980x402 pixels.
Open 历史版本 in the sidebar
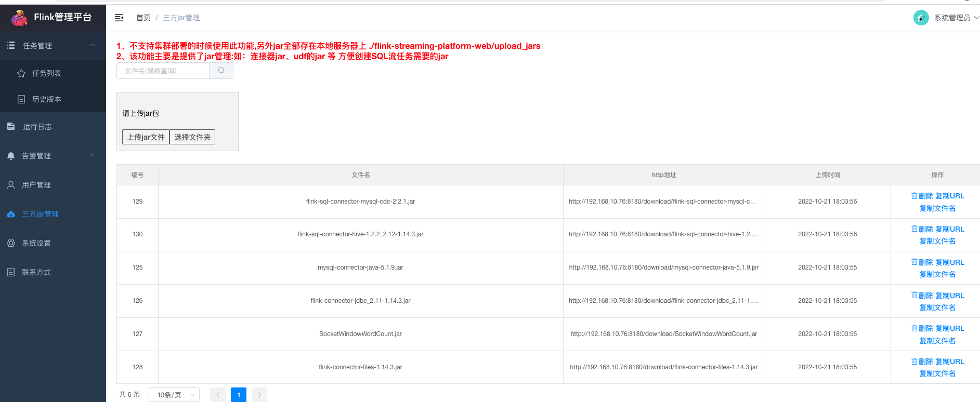(x=53, y=99)
